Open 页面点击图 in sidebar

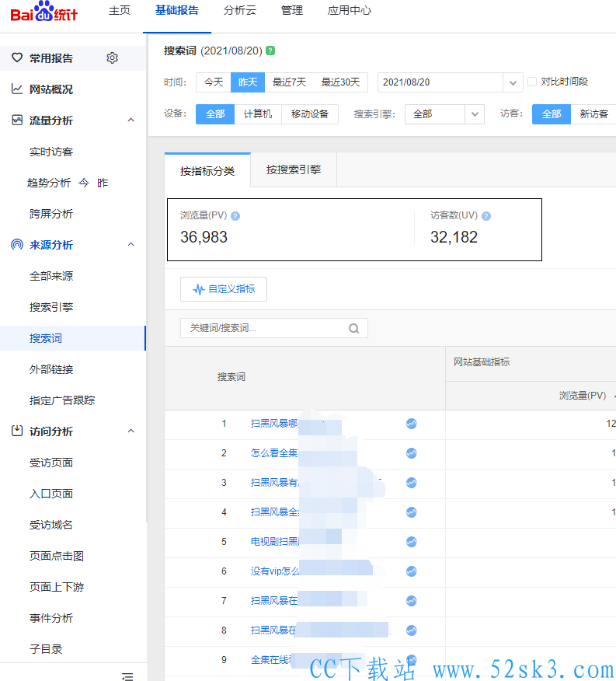coord(57,556)
